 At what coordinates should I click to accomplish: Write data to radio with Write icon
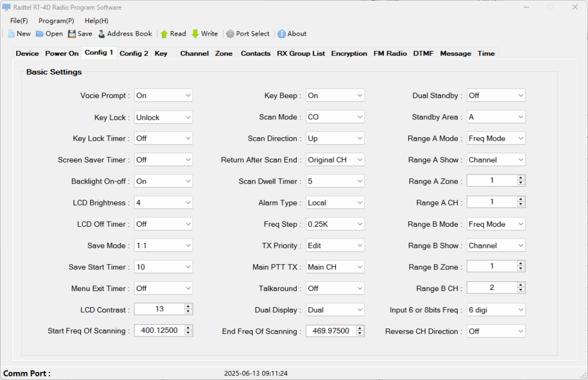click(195, 34)
